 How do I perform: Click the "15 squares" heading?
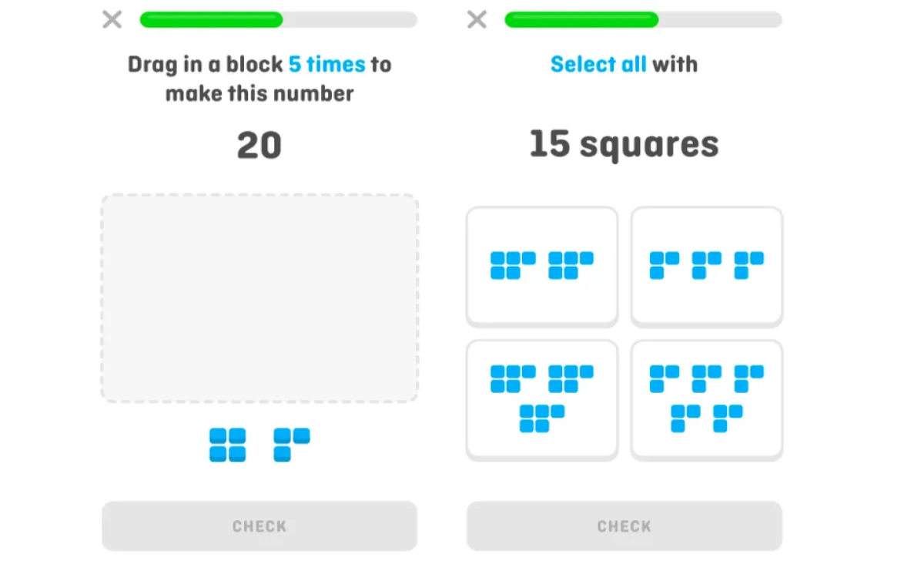[624, 144]
